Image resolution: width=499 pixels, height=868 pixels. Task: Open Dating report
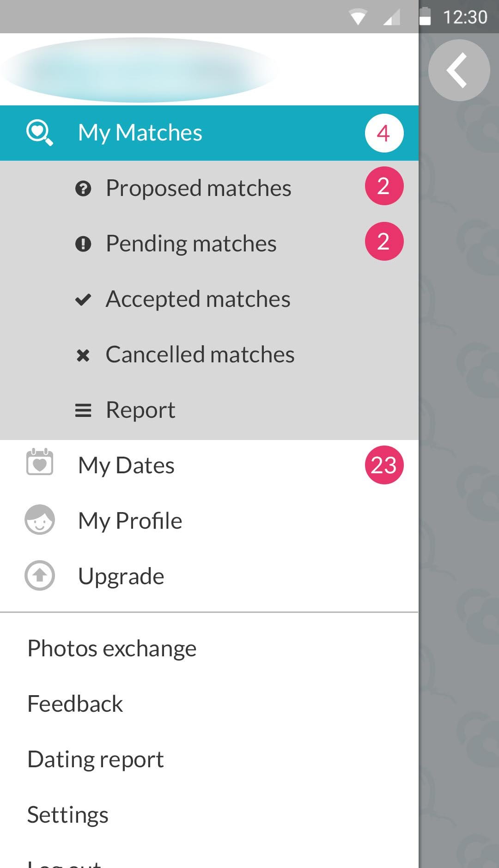coord(95,759)
